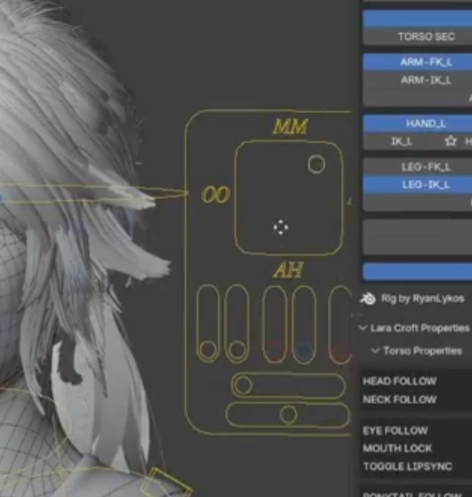Click the blue highlighted button above TORSO SEC
472x497 pixels.
pos(417,19)
